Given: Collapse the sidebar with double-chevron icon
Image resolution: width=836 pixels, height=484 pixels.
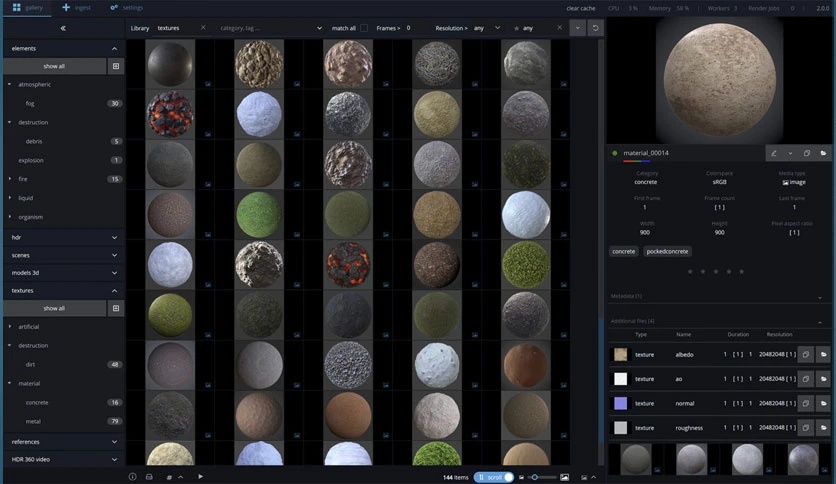Looking at the screenshot, I should tap(63, 28).
